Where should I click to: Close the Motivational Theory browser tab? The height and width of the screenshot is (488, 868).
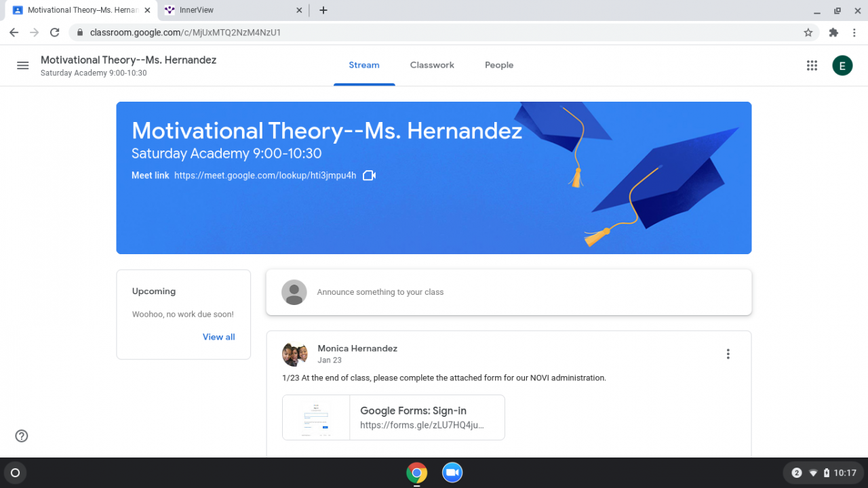tap(147, 10)
